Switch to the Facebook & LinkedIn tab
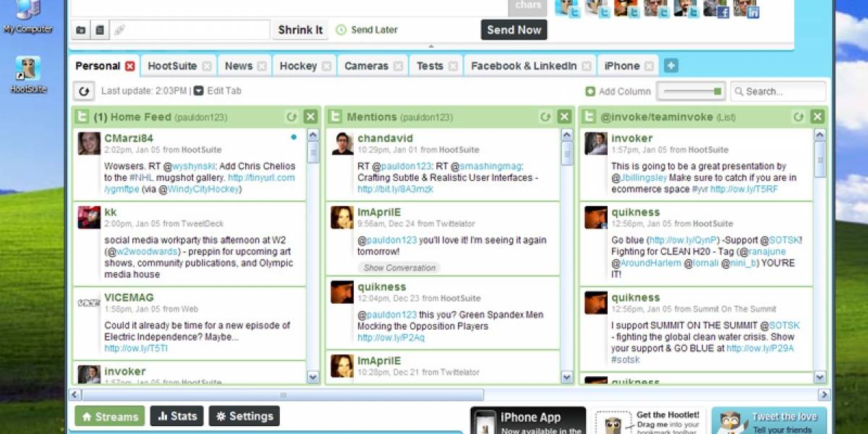The image size is (868, 434). [524, 66]
